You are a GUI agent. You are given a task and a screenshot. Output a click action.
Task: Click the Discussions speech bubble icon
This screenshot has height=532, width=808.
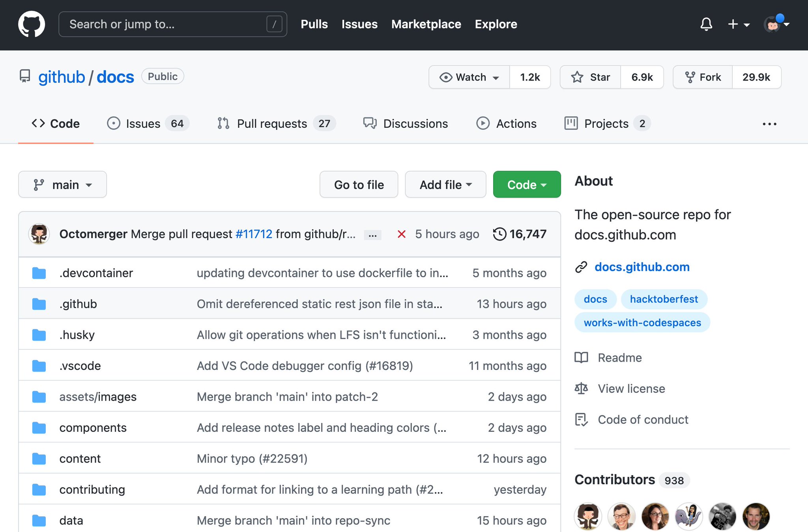[x=369, y=123]
